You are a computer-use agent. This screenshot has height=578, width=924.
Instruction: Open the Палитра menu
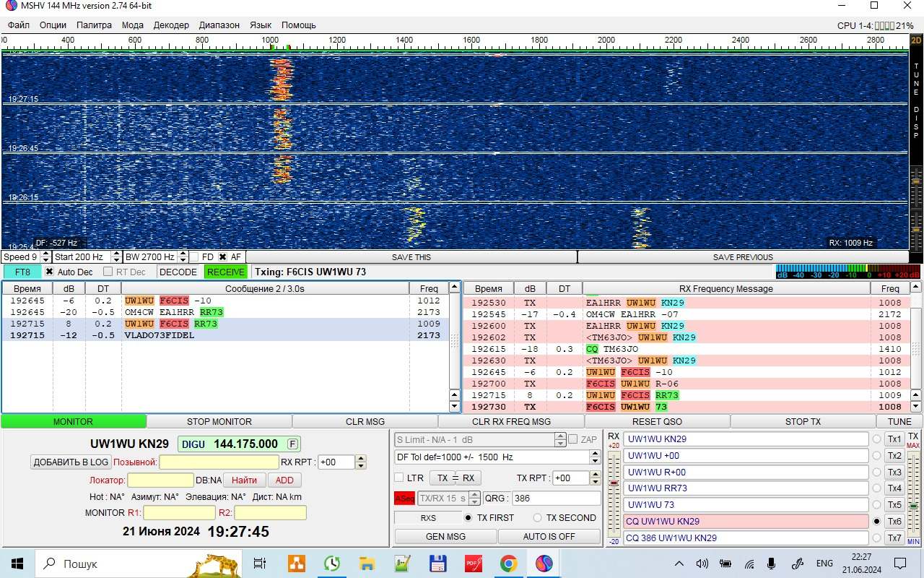[94, 25]
